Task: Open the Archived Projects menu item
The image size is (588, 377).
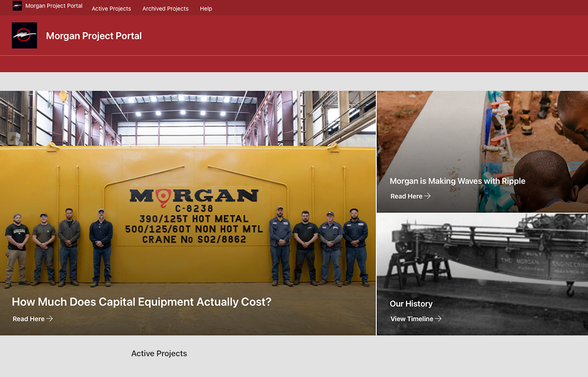Action: click(165, 8)
